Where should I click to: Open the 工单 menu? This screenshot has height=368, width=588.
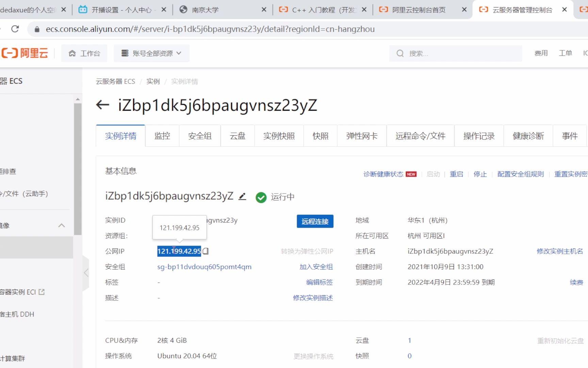[x=565, y=53]
